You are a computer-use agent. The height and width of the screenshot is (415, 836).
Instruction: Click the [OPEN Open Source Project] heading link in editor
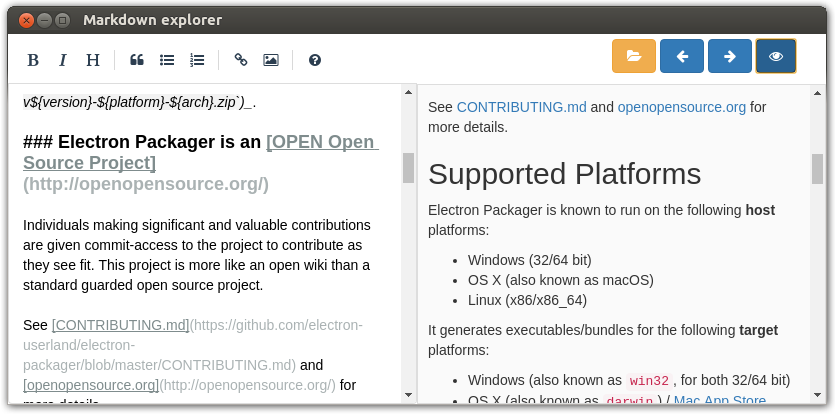tap(200, 153)
